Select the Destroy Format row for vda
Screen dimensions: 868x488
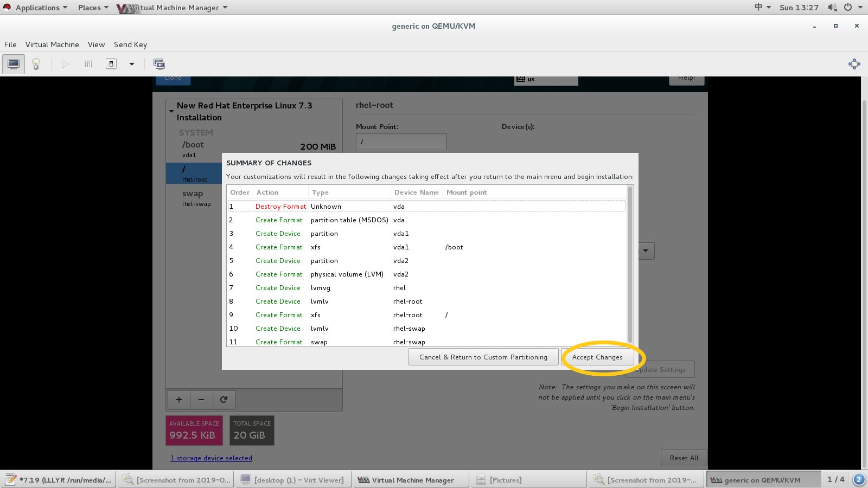426,206
